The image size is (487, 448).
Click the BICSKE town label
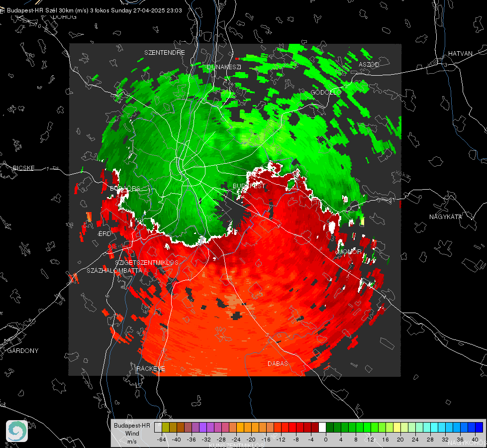(23, 168)
